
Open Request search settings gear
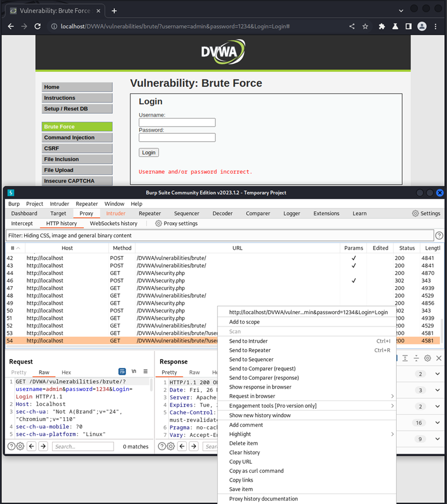[x=20, y=446]
